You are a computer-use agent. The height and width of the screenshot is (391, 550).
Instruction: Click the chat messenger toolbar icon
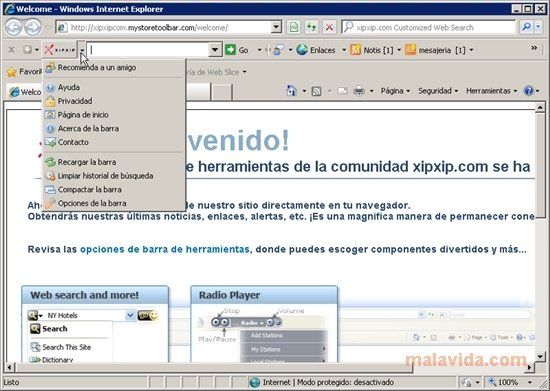tap(279, 50)
